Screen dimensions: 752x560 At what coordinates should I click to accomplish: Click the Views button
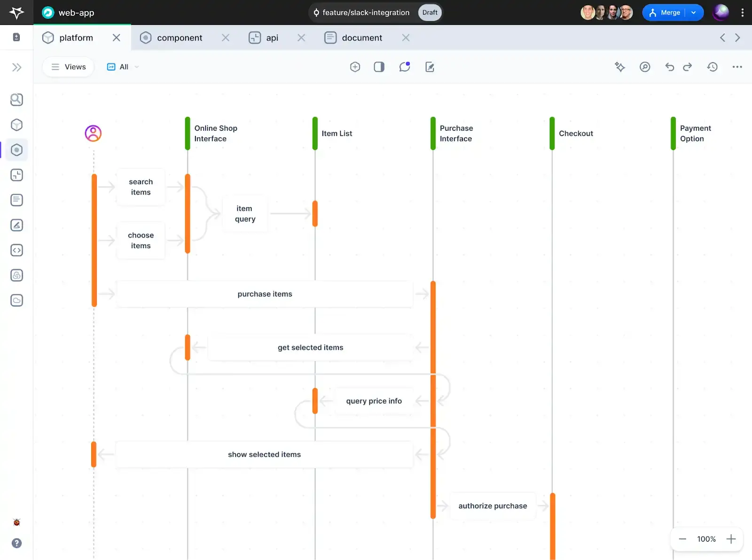coord(69,67)
